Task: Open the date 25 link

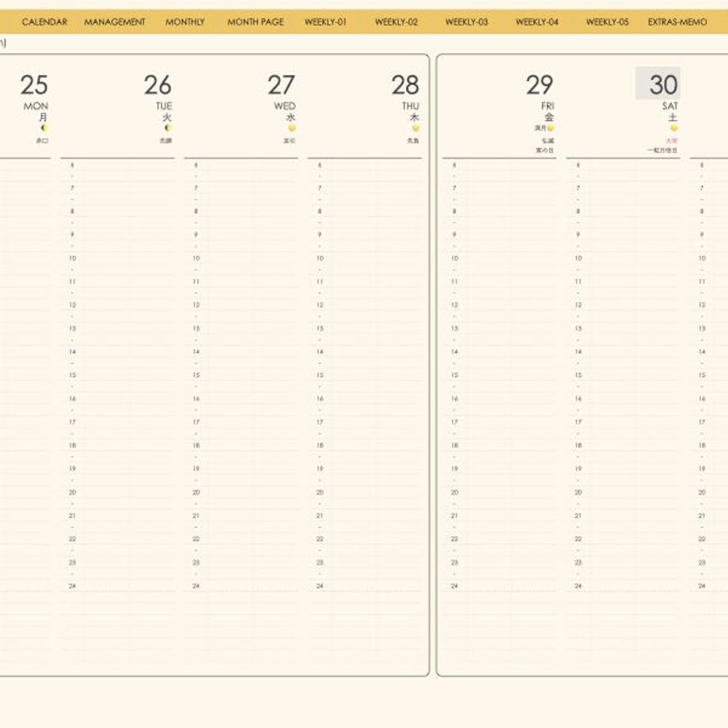Action: click(x=34, y=85)
